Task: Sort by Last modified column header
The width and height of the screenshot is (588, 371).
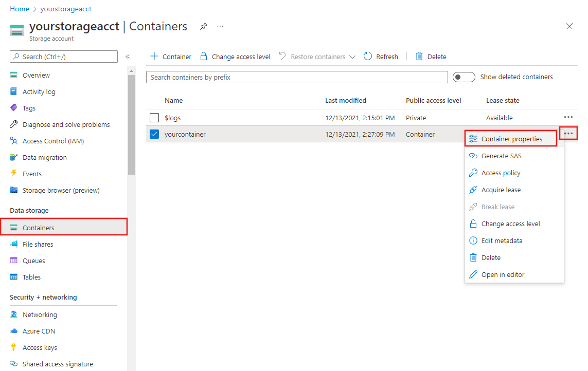Action: 345,100
